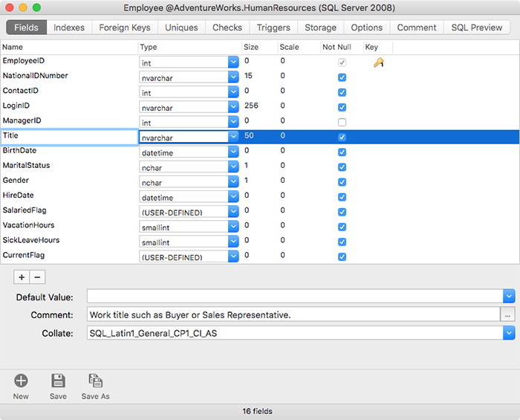Image resolution: width=520 pixels, height=420 pixels.
Task: Toggle Not Null for SalariedFlag
Action: (x=342, y=212)
